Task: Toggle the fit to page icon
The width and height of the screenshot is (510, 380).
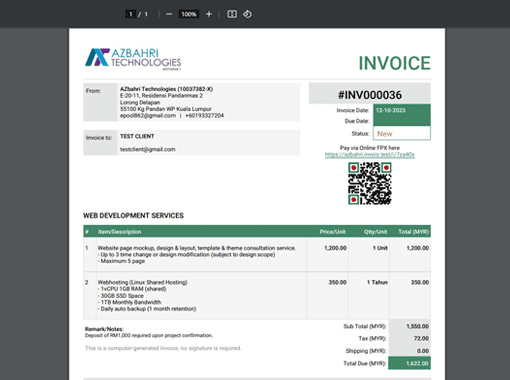Action: click(x=232, y=14)
